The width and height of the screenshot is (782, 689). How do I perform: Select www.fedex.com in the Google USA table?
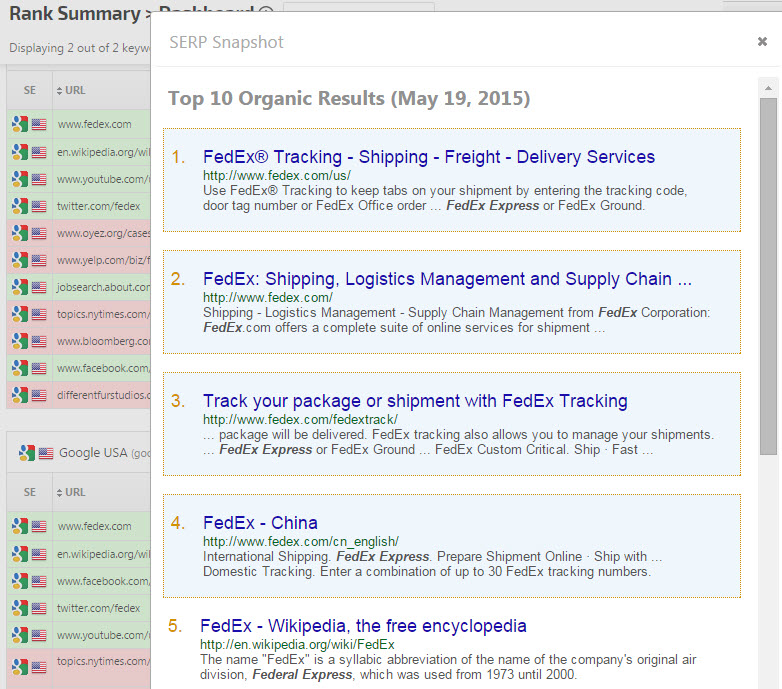coord(94,526)
